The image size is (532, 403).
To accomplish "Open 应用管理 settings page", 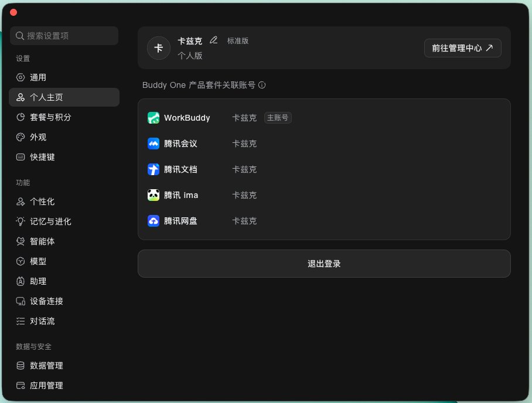I will click(x=64, y=385).
